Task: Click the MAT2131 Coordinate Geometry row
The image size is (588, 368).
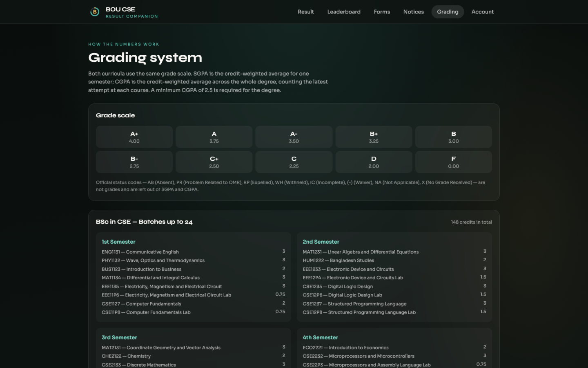Action: tap(194, 348)
